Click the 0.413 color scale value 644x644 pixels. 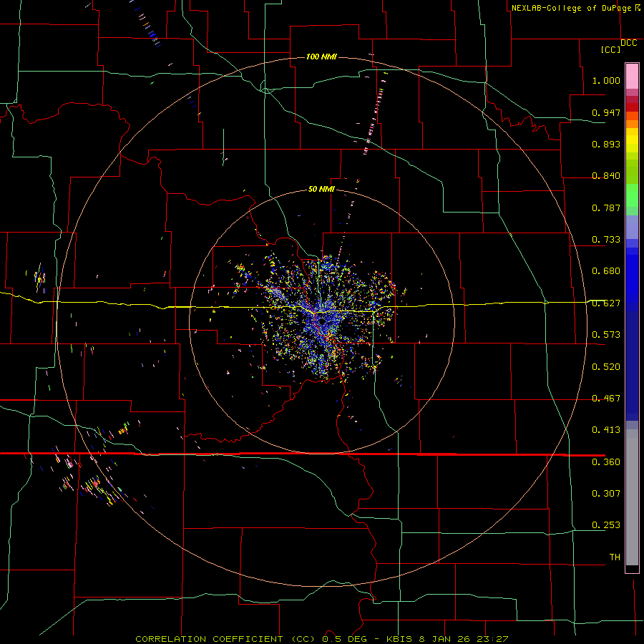pyautogui.click(x=606, y=430)
